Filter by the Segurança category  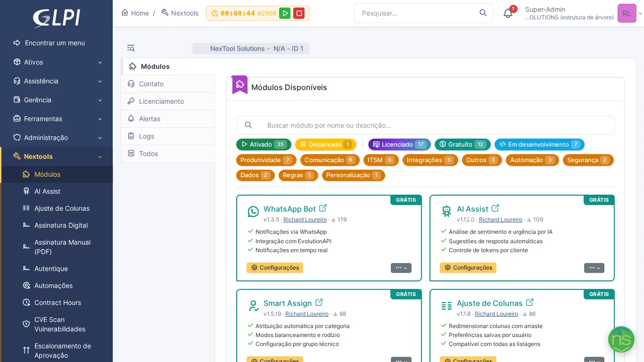point(588,160)
